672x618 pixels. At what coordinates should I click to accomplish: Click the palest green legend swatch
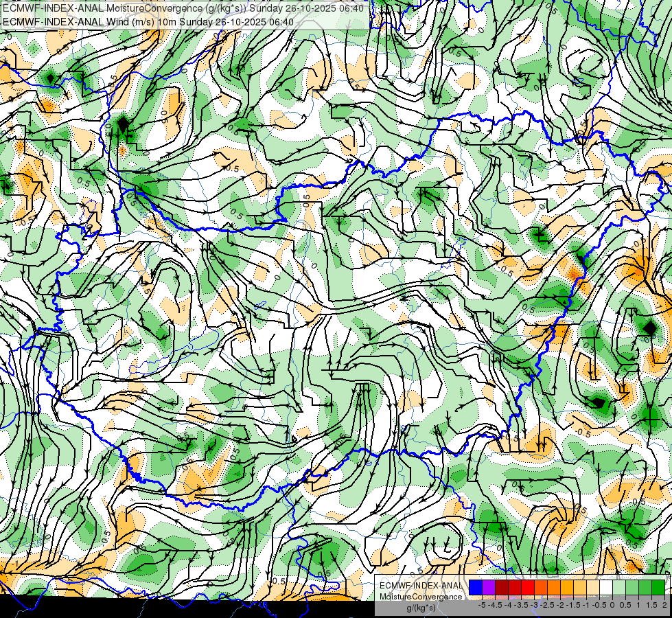619,588
